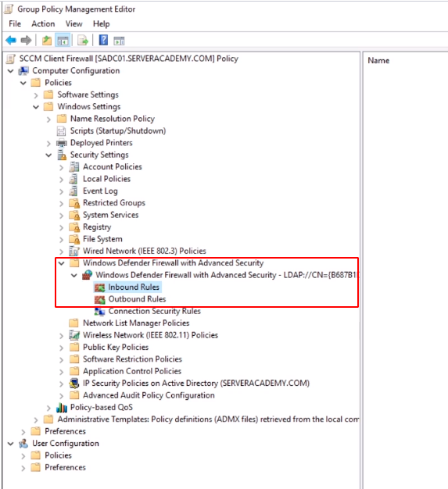Collapse the Windows Settings node
Viewport: 448px width, 489px height.
[36, 107]
